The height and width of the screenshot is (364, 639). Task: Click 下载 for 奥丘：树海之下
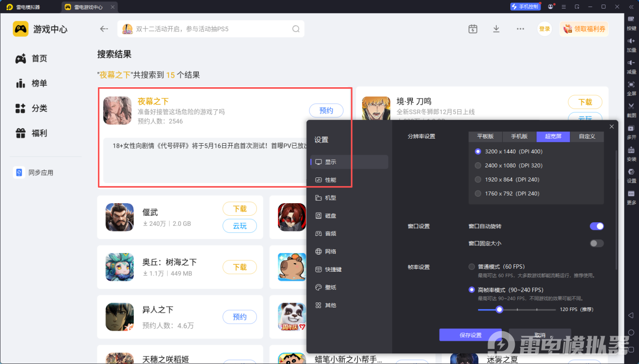(x=240, y=267)
